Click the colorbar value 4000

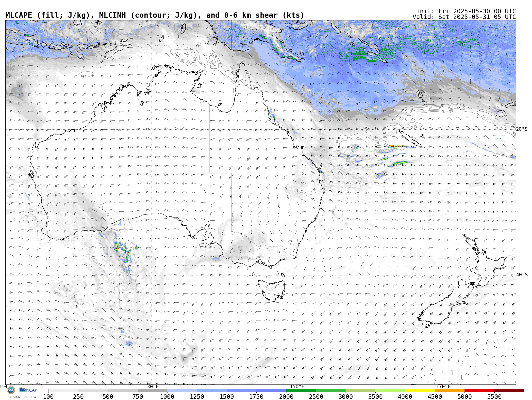point(405,397)
